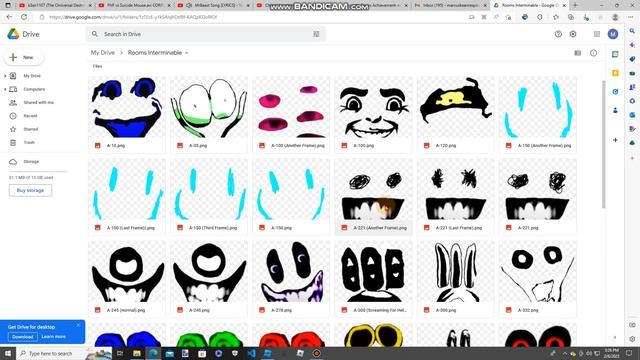Open Rooms Interminable folder dropdown arrow
This screenshot has width=640, height=360.
[x=187, y=53]
